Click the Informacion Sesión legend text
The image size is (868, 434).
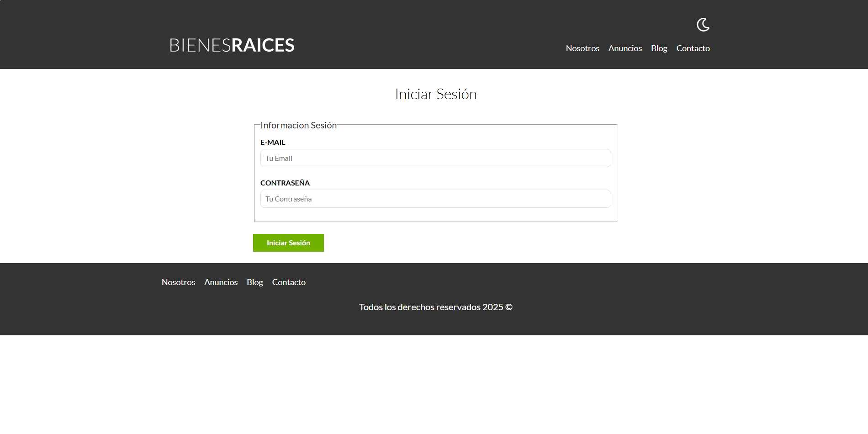298,125
